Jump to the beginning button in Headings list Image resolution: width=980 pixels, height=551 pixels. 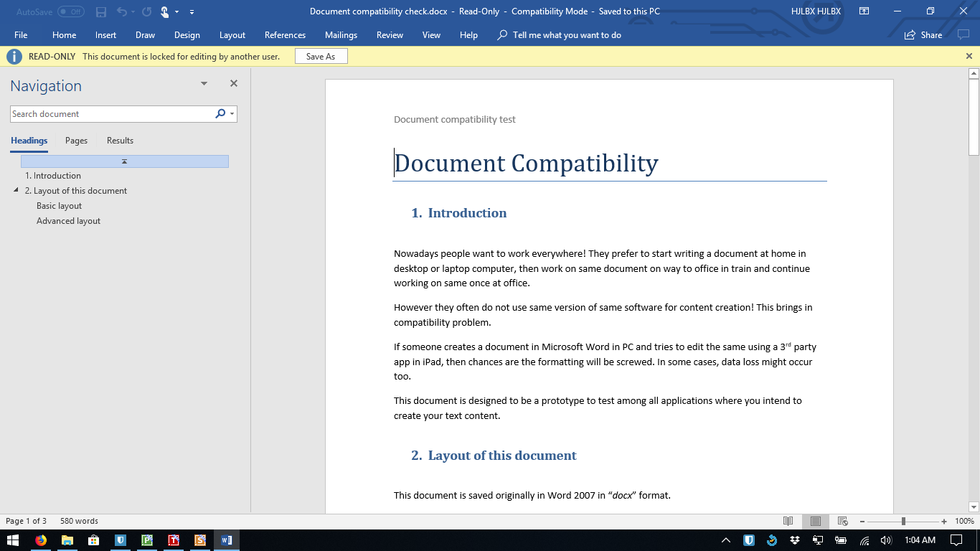tap(124, 161)
